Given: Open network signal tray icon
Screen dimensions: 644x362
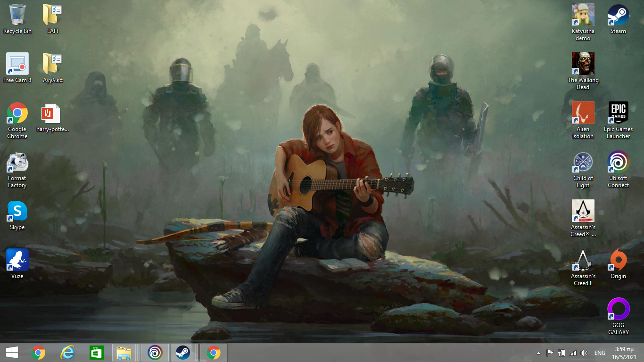Looking at the screenshot, I should (x=573, y=353).
